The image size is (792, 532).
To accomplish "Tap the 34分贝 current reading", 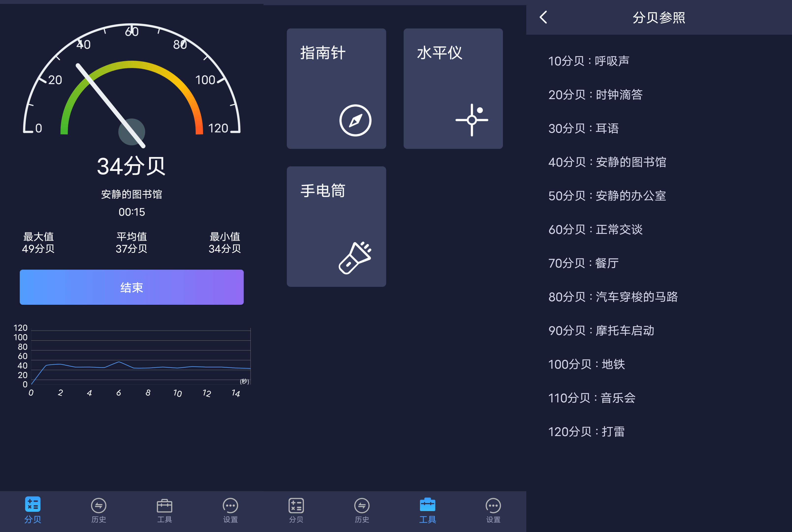I will click(x=131, y=166).
